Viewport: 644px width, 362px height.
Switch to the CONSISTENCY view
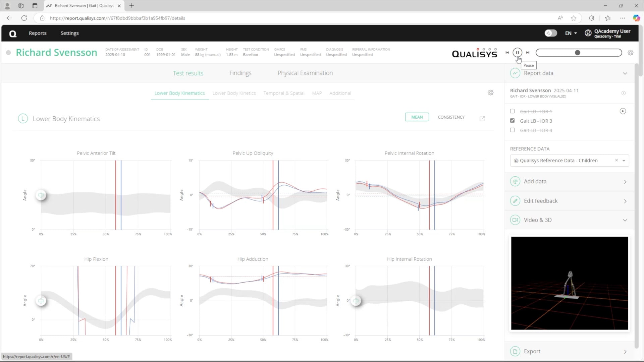(451, 117)
